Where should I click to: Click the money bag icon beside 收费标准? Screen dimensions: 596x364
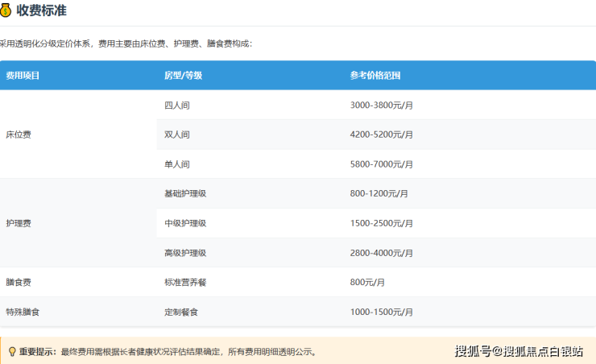[x=6, y=11]
